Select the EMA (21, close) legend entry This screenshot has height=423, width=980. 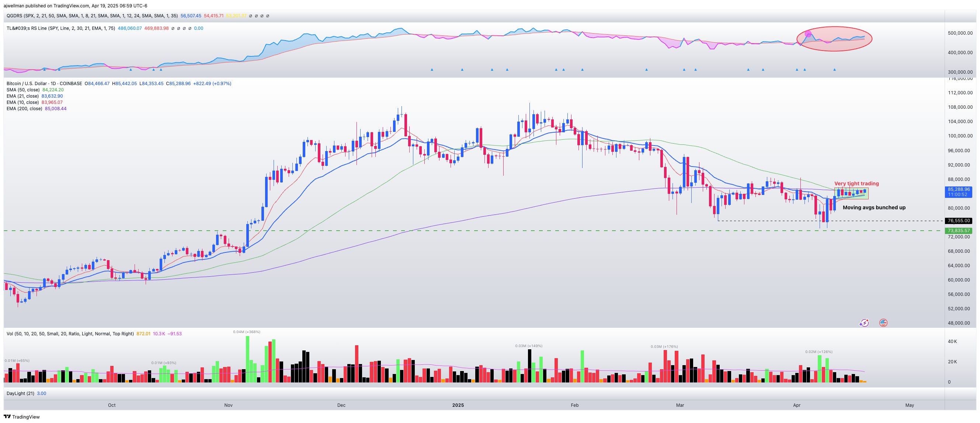point(23,96)
